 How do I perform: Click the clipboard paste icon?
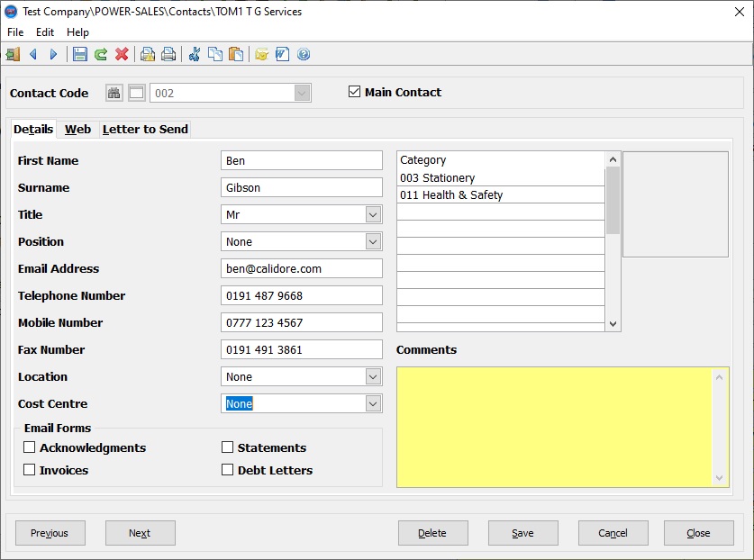(x=235, y=55)
